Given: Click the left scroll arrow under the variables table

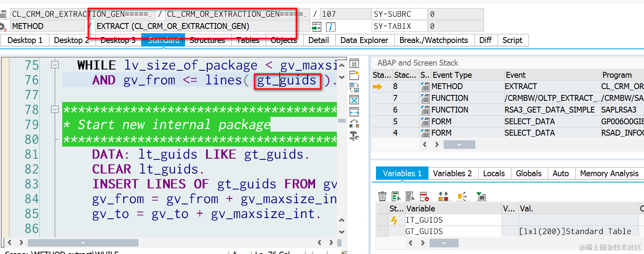Looking at the screenshot, I should 410,243.
